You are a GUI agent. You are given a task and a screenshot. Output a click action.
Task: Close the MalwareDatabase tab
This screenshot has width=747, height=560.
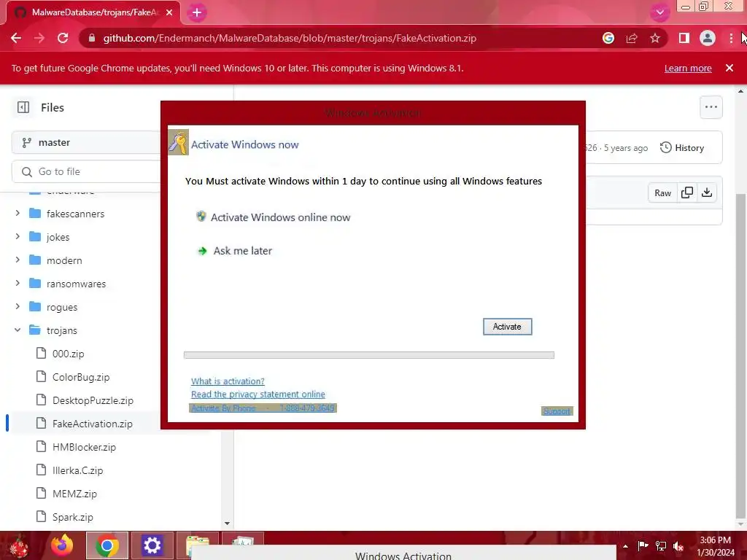[x=169, y=12]
